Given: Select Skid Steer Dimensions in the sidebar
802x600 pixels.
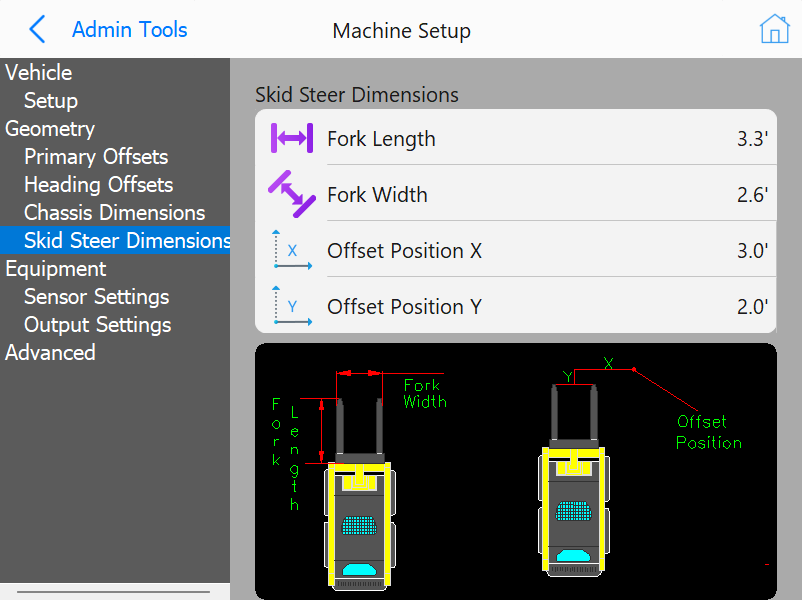Looking at the screenshot, I should pyautogui.click(x=115, y=240).
